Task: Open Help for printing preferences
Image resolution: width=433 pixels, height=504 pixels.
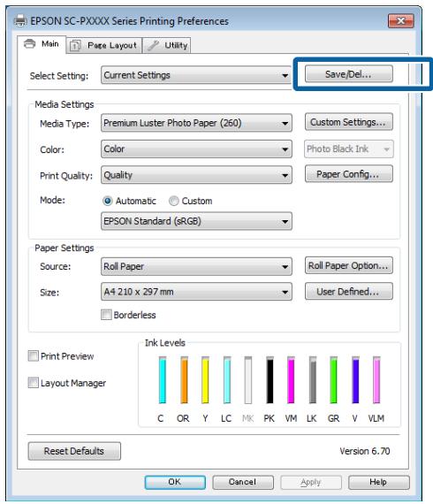Action: click(x=379, y=482)
